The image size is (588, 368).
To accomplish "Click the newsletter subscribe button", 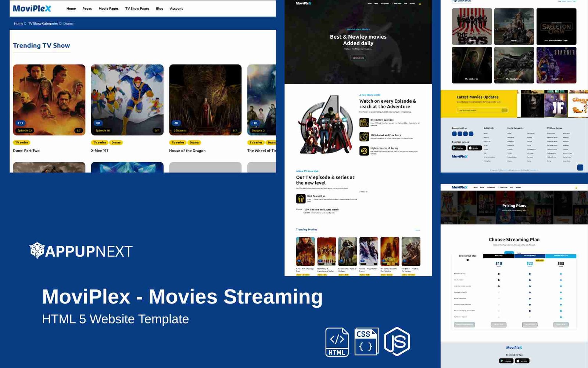I will tap(505, 110).
